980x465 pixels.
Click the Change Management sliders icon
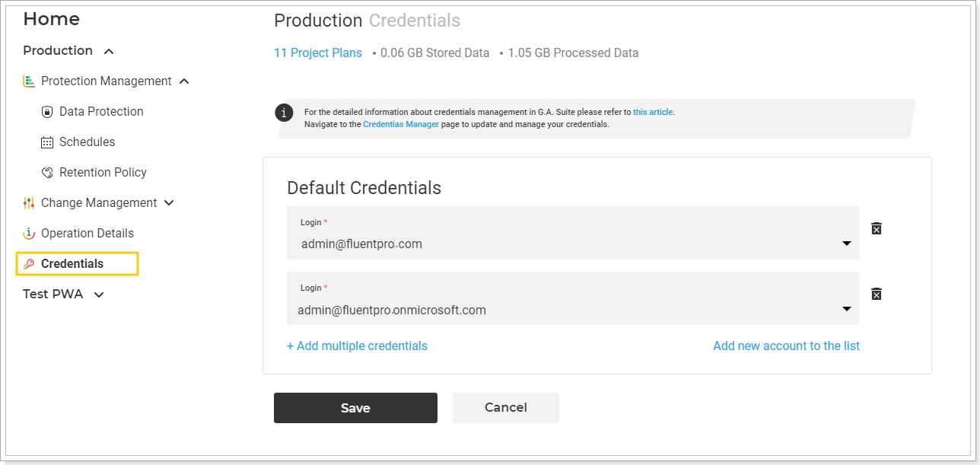[29, 203]
